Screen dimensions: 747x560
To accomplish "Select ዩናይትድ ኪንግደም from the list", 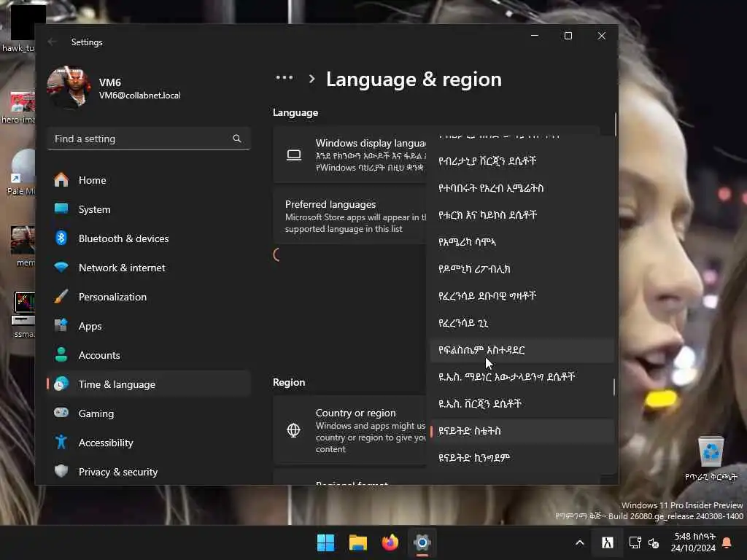I will tap(522, 458).
